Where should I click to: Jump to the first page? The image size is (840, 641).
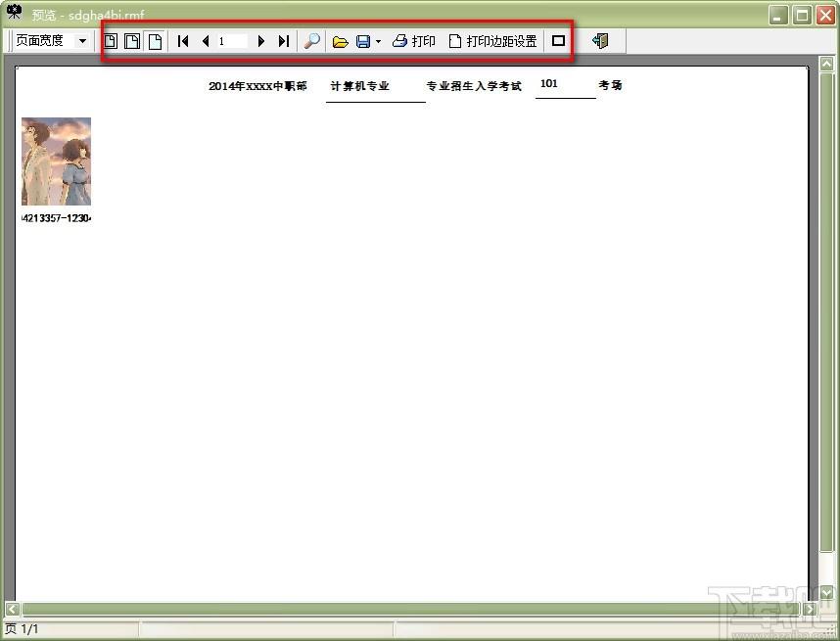click(183, 41)
